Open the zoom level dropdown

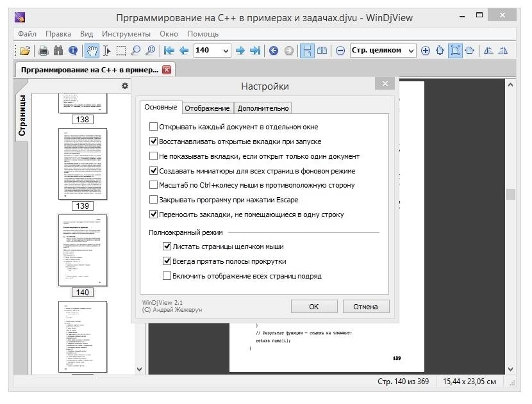(x=411, y=51)
